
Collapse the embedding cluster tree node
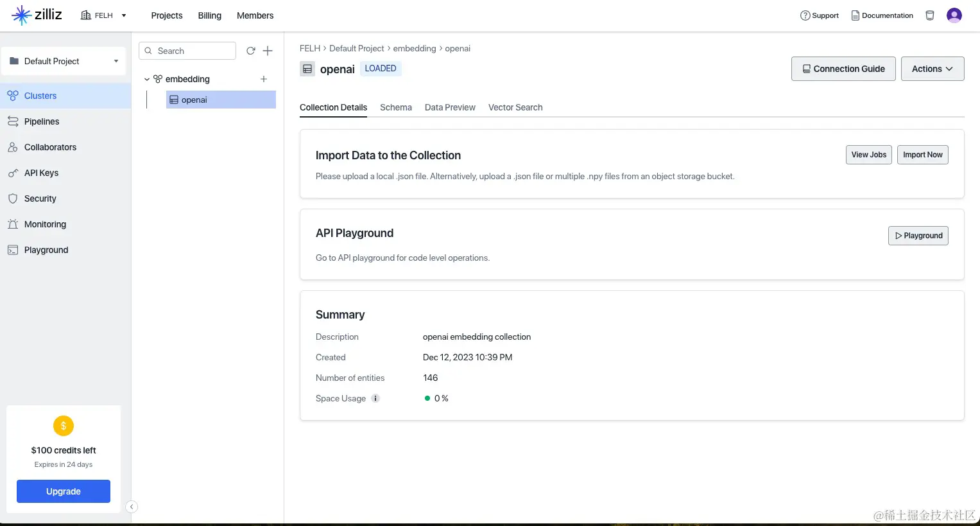(x=147, y=80)
